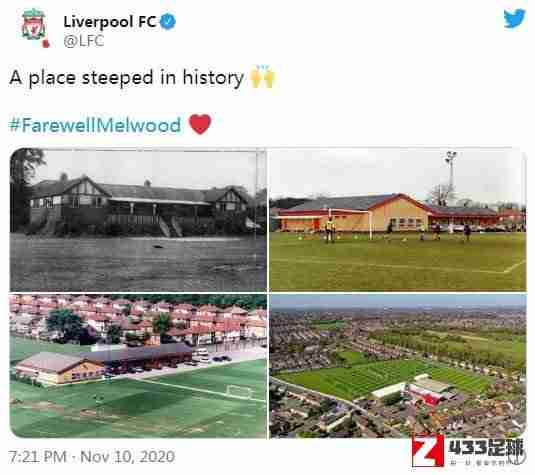Click the tweet text 'A place steeped in history'
Image resolution: width=535 pixels, height=475 pixels.
127,78
